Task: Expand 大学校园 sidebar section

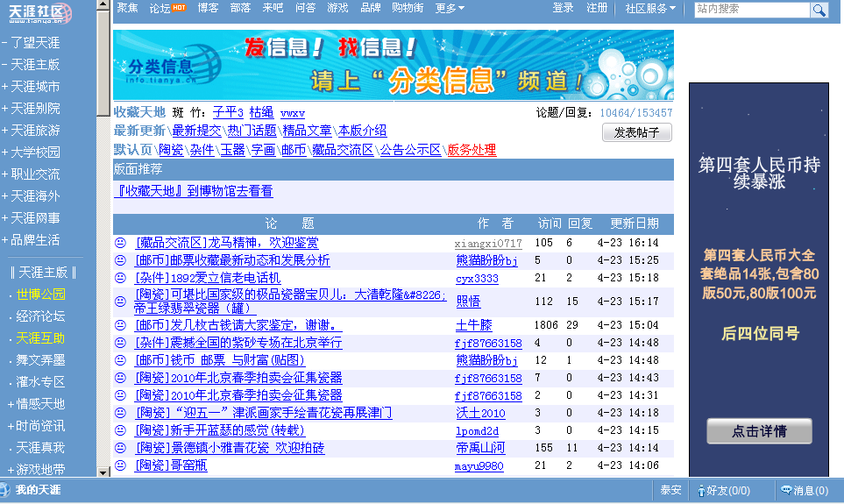Action: (32, 153)
